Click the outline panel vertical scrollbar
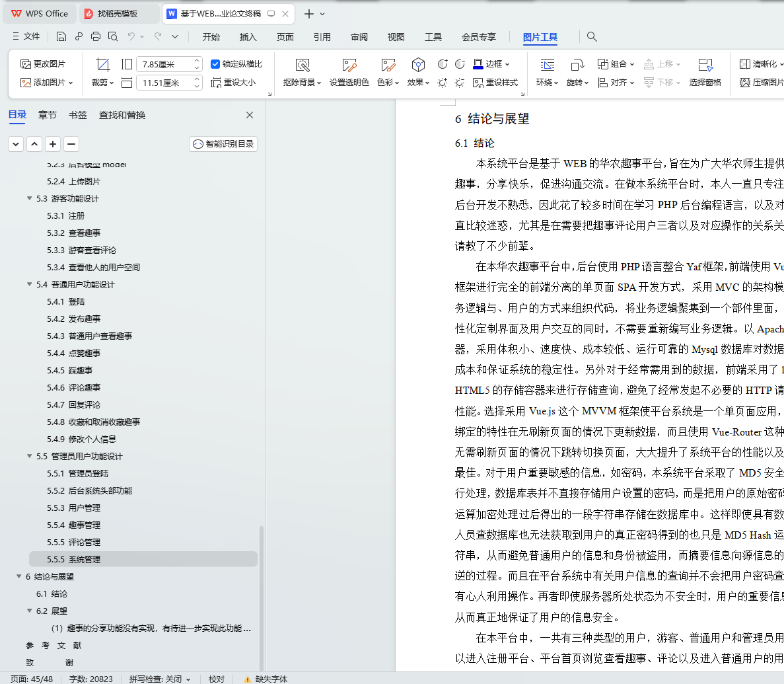The image size is (784, 684). (x=261, y=597)
